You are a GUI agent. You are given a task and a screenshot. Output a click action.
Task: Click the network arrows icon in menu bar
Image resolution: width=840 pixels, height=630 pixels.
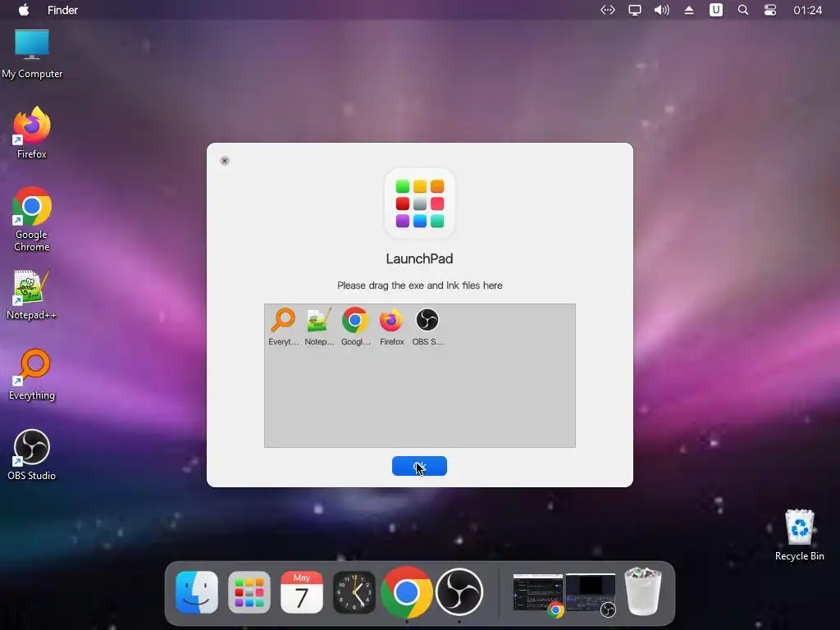point(608,10)
